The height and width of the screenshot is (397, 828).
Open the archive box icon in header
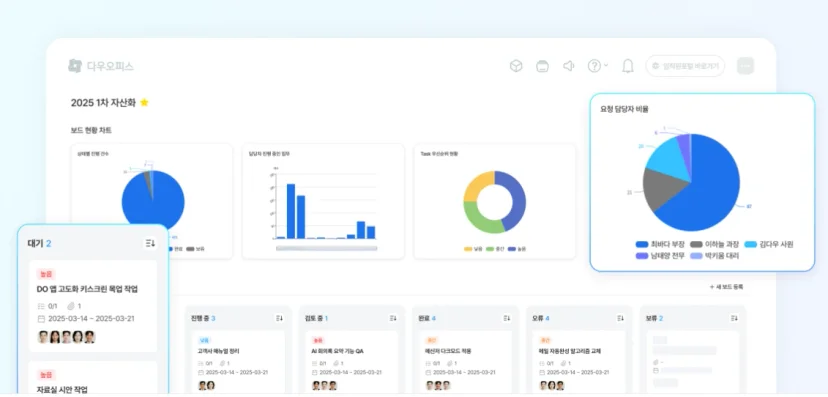click(542, 66)
